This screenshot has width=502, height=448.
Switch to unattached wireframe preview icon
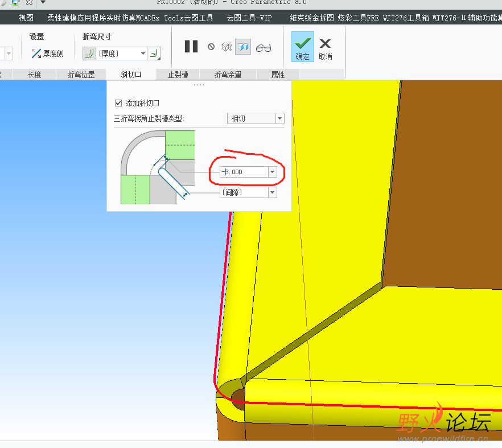(x=227, y=47)
